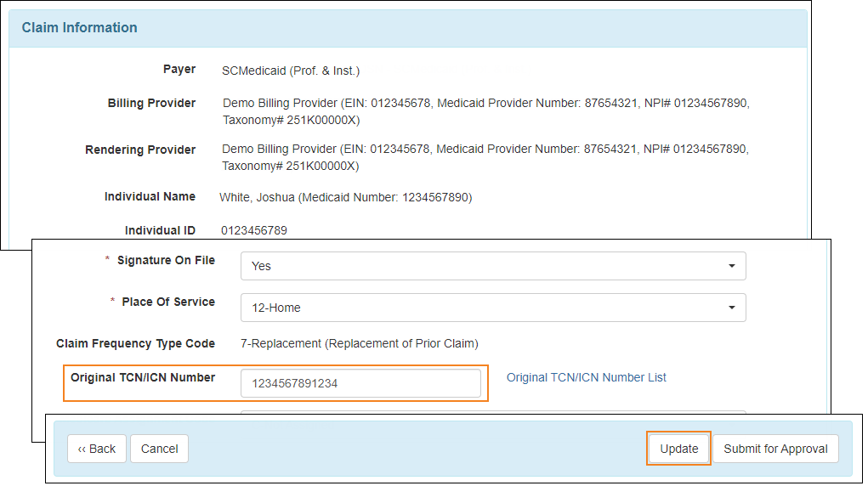
Task: Click the Payer field label
Action: pyautogui.click(x=179, y=70)
